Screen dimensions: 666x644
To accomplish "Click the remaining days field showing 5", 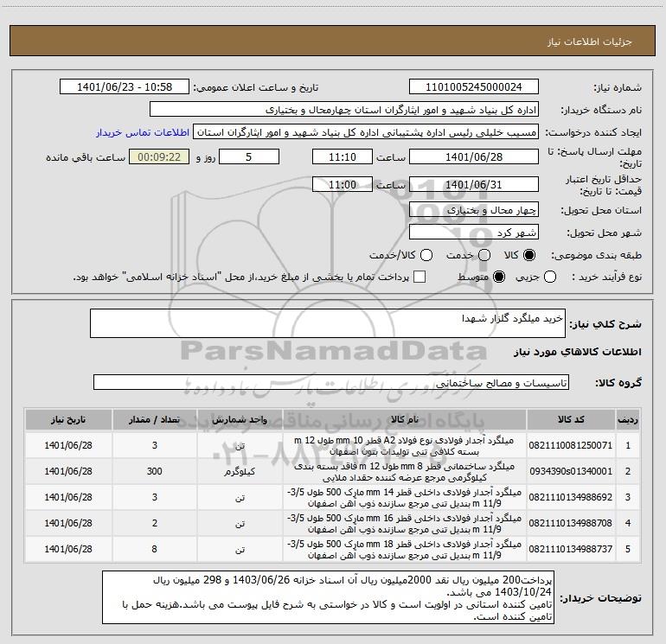I will pos(249,156).
